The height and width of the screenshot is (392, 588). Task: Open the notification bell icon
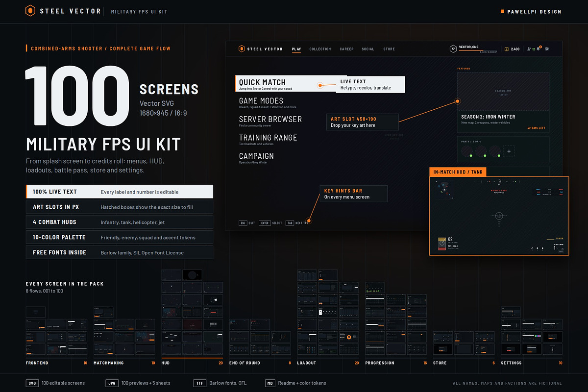click(538, 49)
